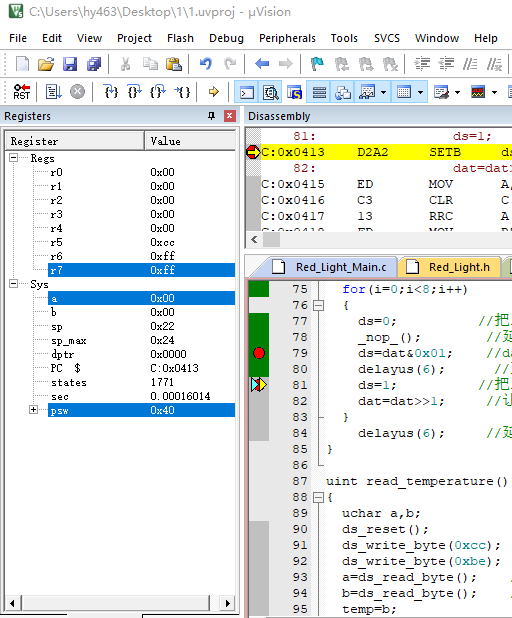Collapse read_temperature function at line 88
Viewport: 512px width, 618px height.
point(318,497)
